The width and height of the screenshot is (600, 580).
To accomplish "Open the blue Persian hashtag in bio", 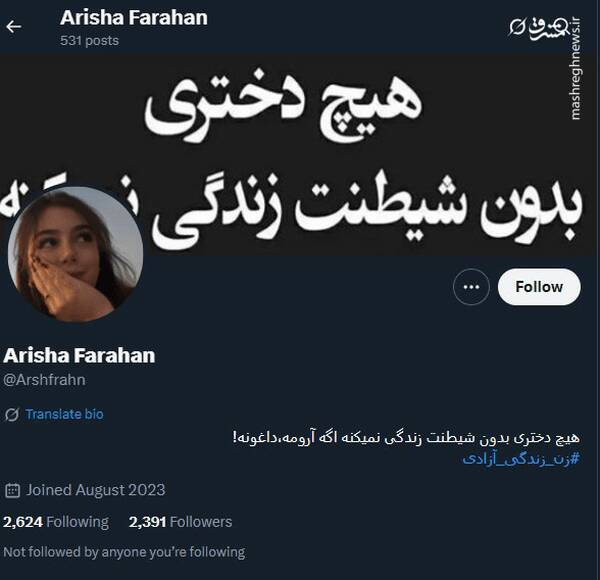I will tap(521, 458).
